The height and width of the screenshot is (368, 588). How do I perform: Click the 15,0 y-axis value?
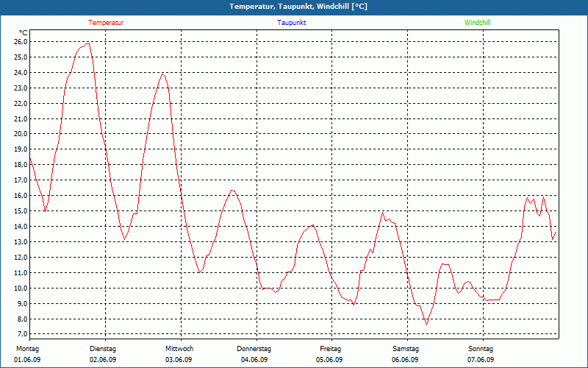point(21,210)
